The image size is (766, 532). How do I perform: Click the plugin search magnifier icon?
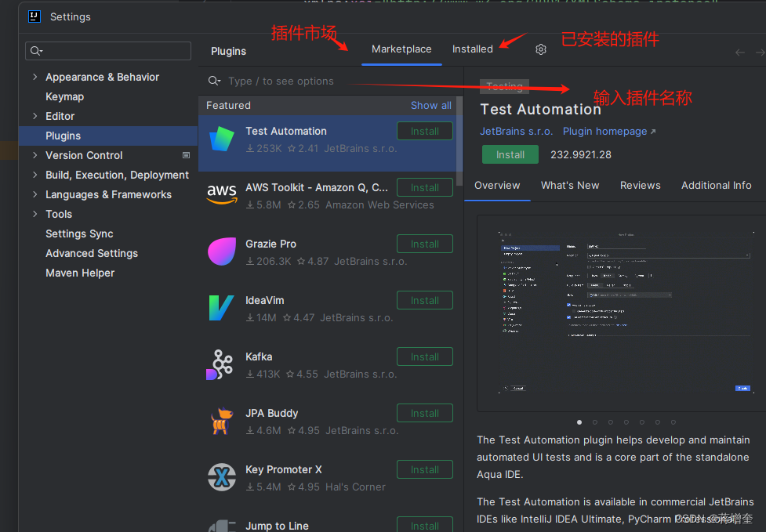[214, 81]
